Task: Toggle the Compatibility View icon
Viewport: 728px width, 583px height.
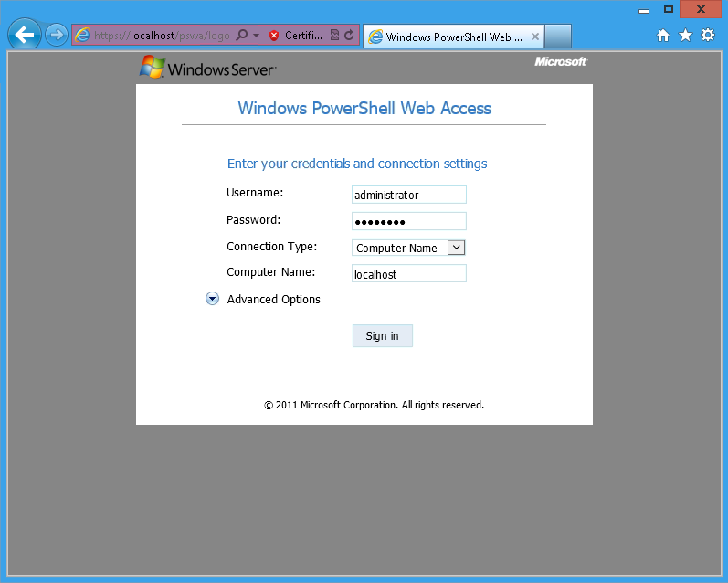Action: (x=334, y=36)
